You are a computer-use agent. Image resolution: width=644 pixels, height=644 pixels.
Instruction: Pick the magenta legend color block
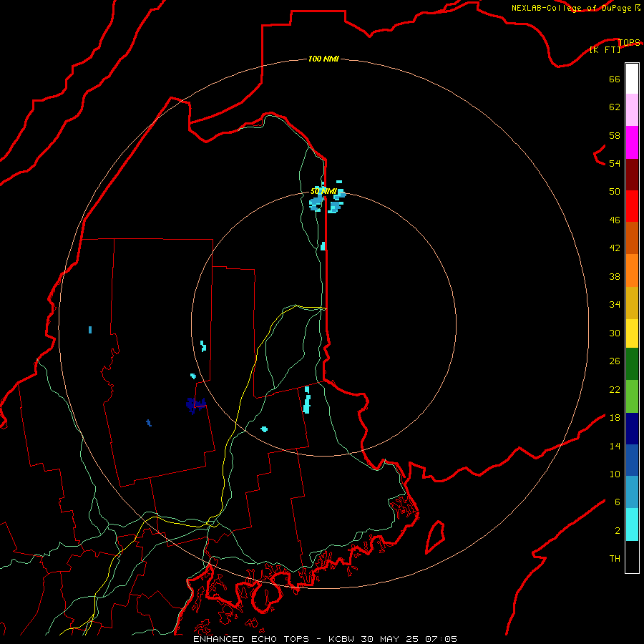(632, 142)
